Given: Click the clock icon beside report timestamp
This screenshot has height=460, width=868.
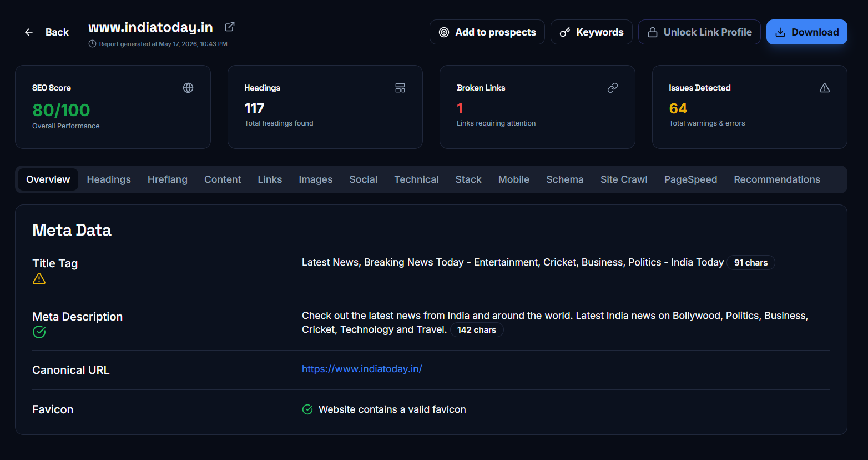Looking at the screenshot, I should click(x=92, y=44).
